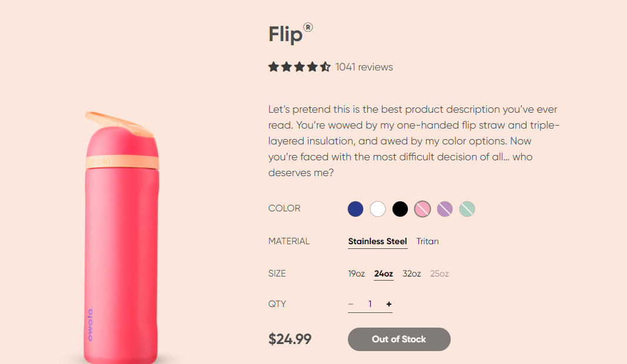The height and width of the screenshot is (364, 627).
Task: Pick the mint green crossed-out swatch
Action: [467, 209]
